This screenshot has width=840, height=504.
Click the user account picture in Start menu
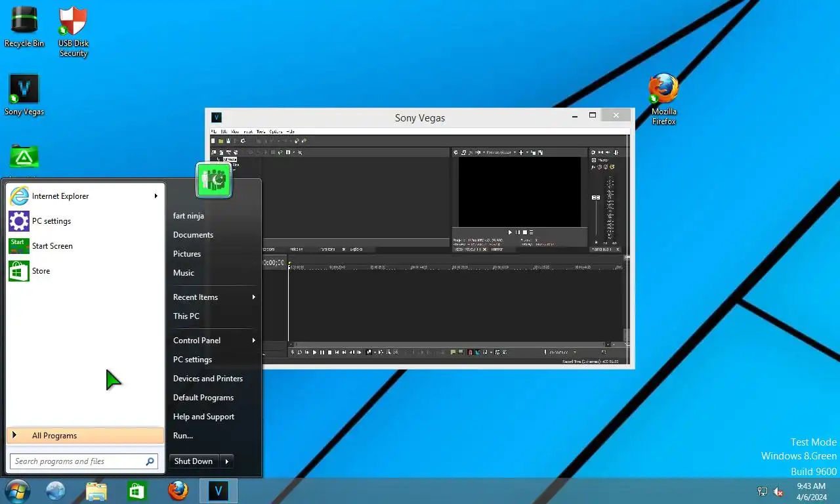(214, 180)
